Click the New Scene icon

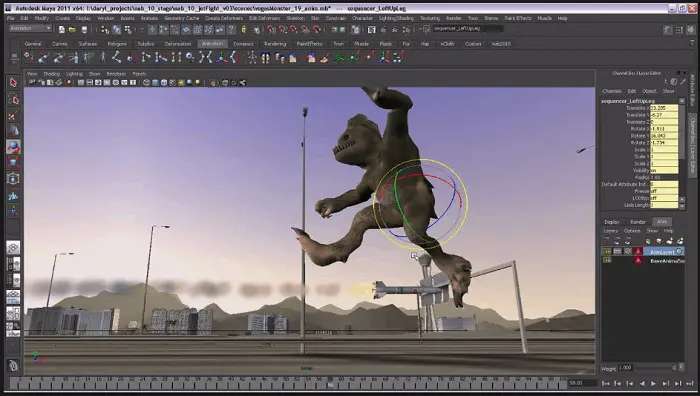coord(62,29)
